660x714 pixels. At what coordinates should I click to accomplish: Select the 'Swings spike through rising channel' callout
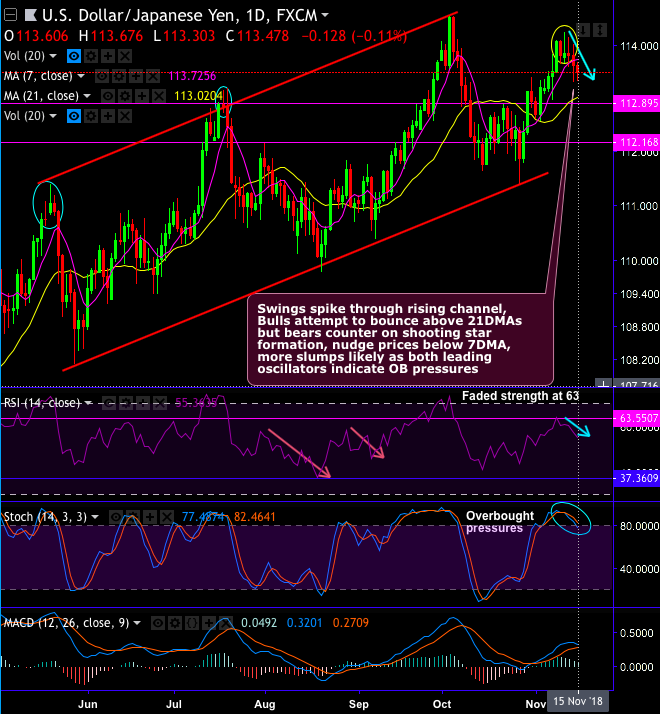[401, 339]
